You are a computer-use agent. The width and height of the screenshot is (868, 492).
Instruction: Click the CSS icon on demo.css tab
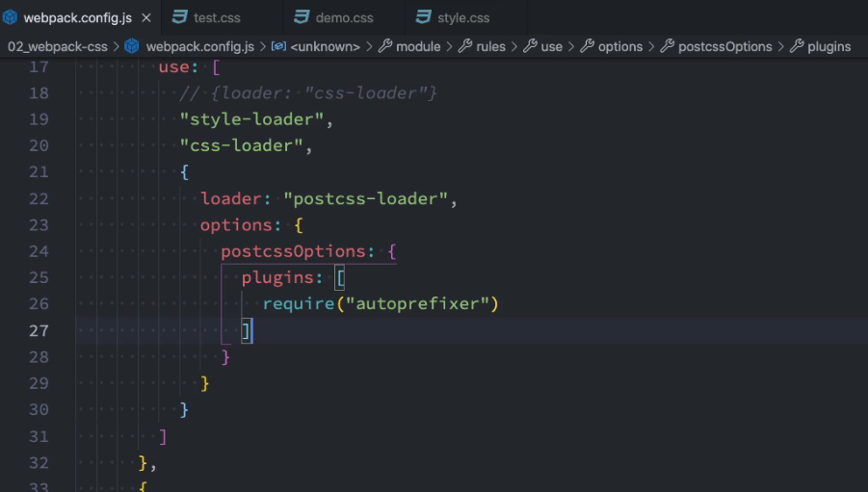[302, 17]
